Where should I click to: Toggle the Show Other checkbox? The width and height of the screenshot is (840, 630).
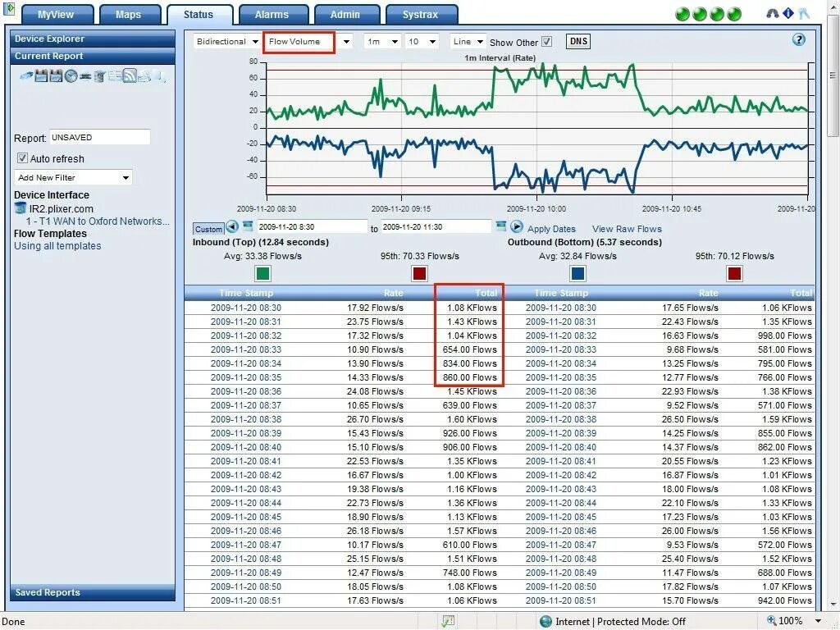pos(546,42)
